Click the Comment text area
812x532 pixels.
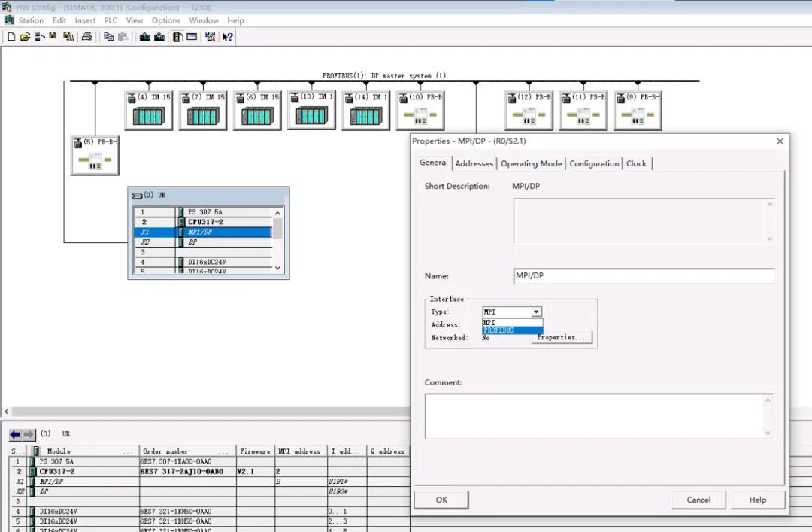tap(599, 416)
